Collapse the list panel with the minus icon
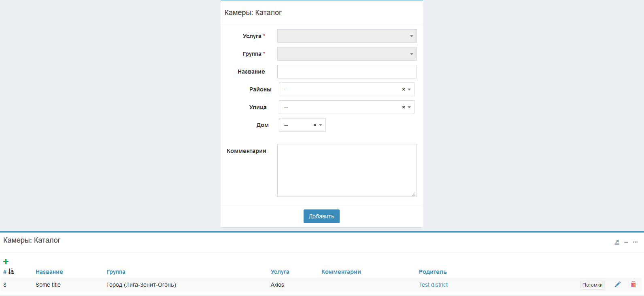The width and height of the screenshot is (644, 296). pyautogui.click(x=626, y=242)
